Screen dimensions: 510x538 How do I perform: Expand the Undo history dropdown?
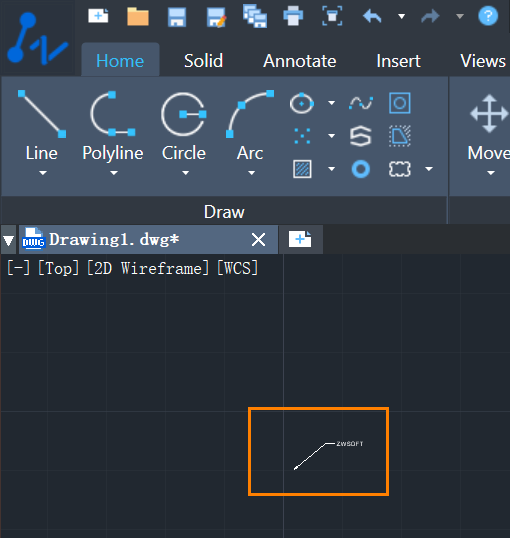click(402, 16)
